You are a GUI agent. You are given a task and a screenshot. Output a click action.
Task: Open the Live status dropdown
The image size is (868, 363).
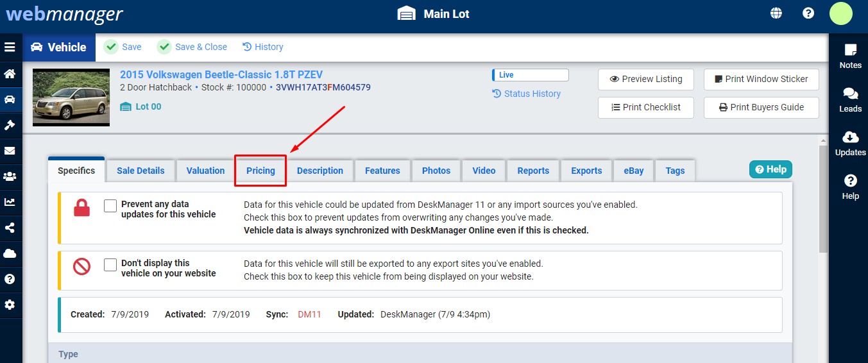click(530, 75)
